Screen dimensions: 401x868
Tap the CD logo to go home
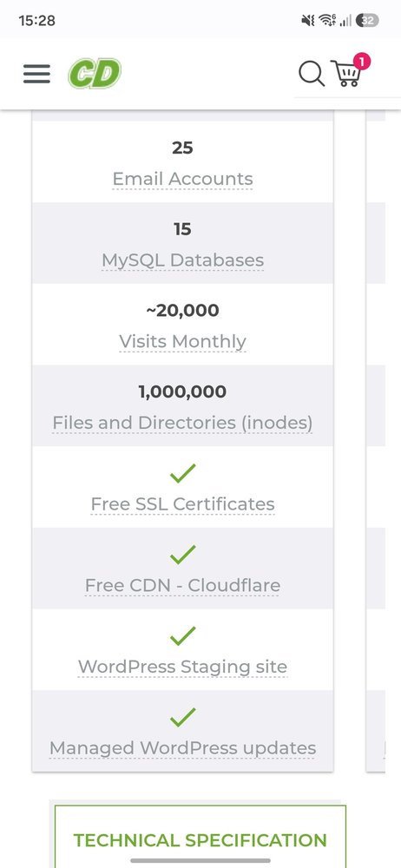[94, 74]
